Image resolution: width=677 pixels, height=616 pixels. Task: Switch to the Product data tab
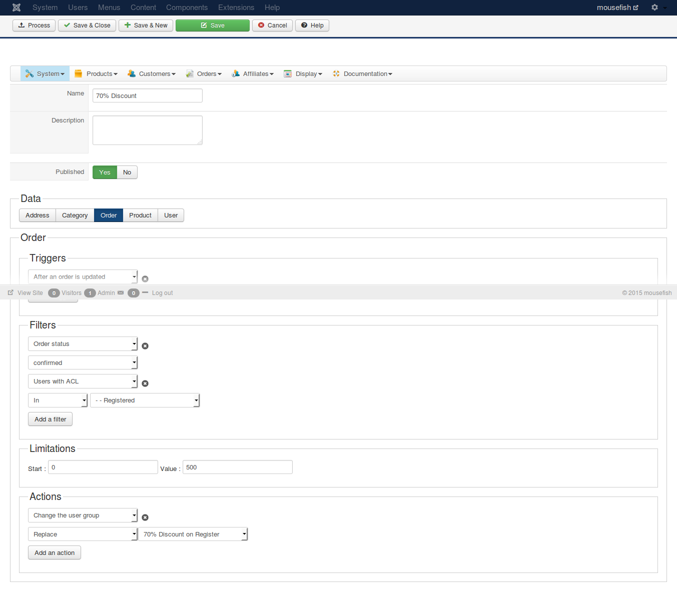point(140,215)
